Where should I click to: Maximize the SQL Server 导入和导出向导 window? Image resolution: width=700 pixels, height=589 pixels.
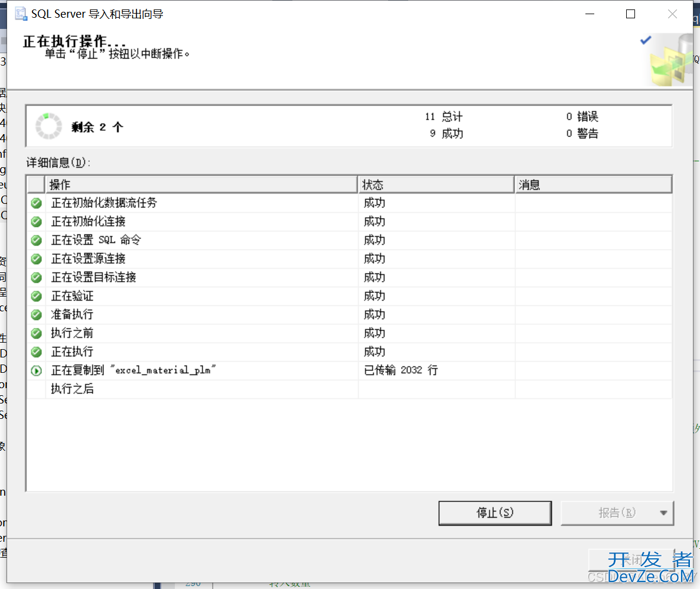tap(630, 14)
